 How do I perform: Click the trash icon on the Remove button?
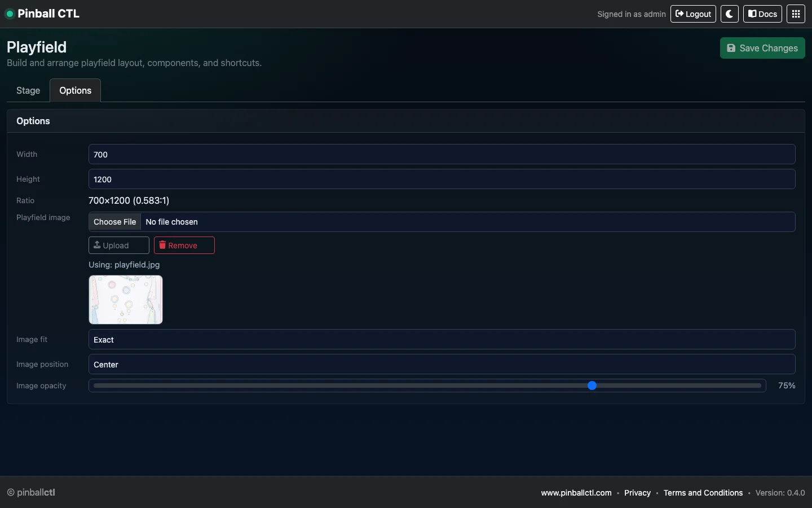tap(162, 246)
